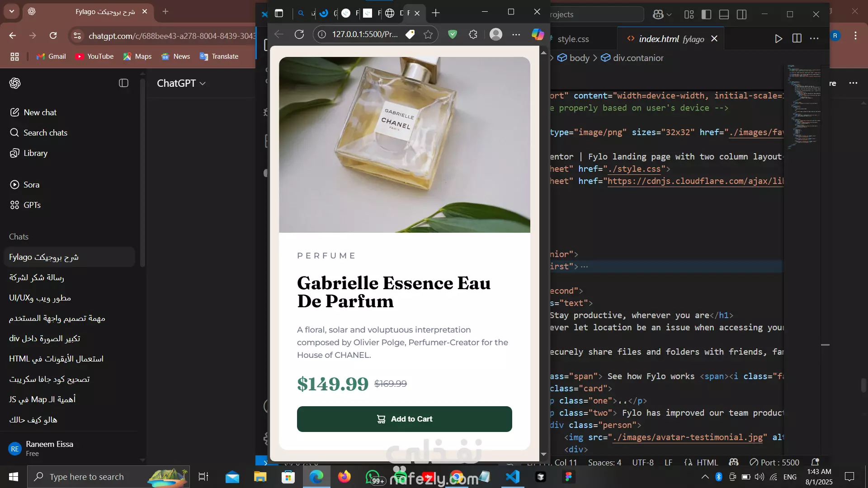
Task: Open the Chrome apps grid icon
Action: (x=15, y=56)
